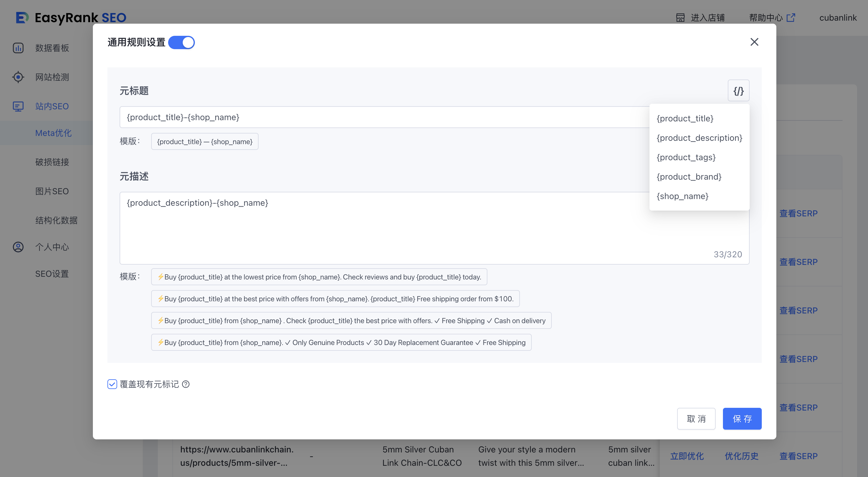Select 站内SEO in the sidebar

(52, 106)
